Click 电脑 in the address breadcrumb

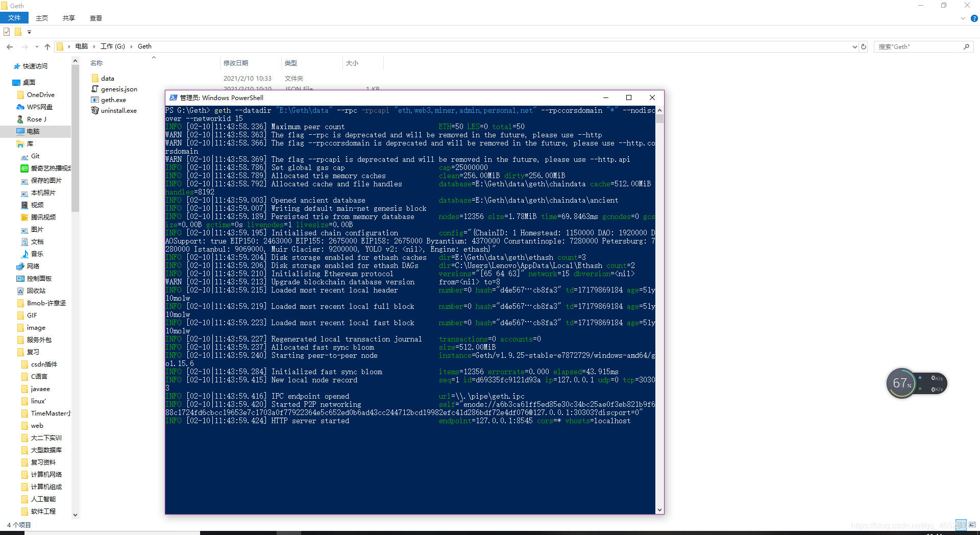click(82, 46)
